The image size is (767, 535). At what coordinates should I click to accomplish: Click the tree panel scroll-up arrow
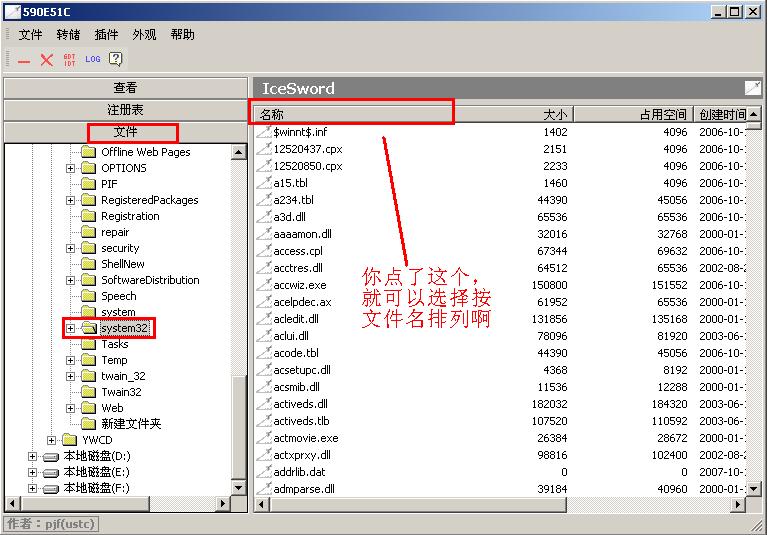[239, 152]
